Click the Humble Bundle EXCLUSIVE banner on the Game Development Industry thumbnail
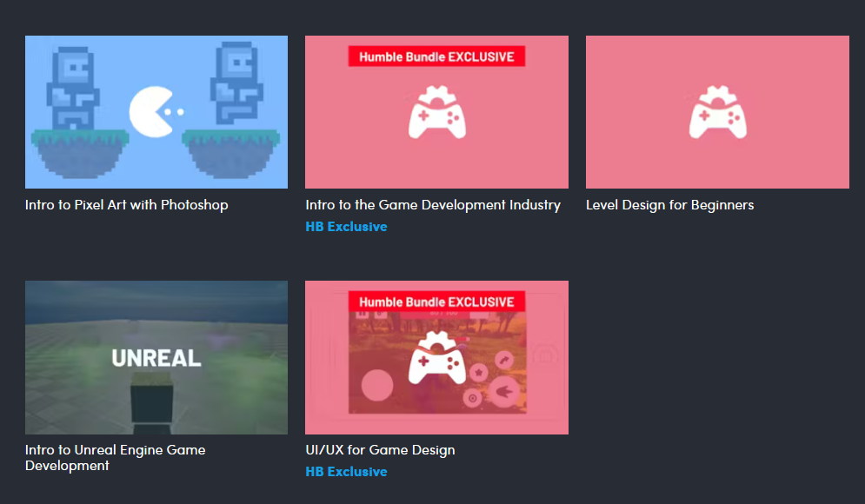 coord(436,57)
